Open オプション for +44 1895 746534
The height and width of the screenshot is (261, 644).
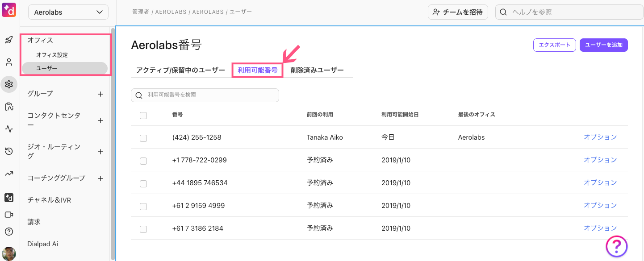click(600, 182)
